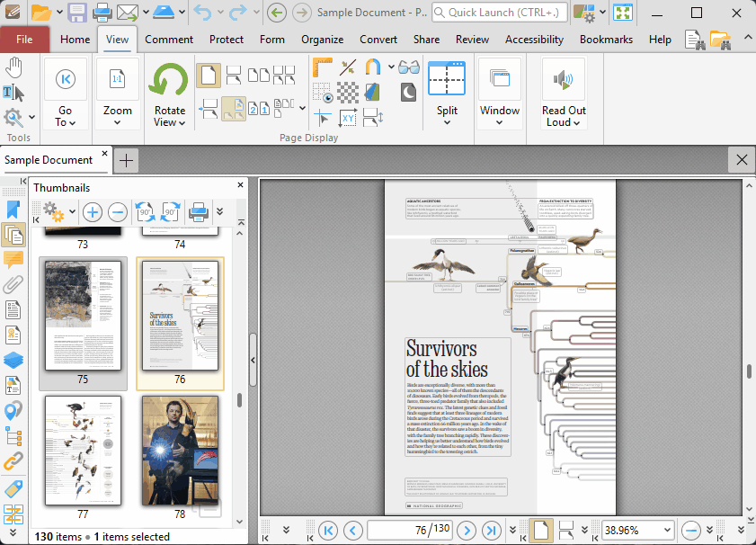This screenshot has width=756, height=545.
Task: Open the Comments pane in sidebar
Action: coord(13,260)
